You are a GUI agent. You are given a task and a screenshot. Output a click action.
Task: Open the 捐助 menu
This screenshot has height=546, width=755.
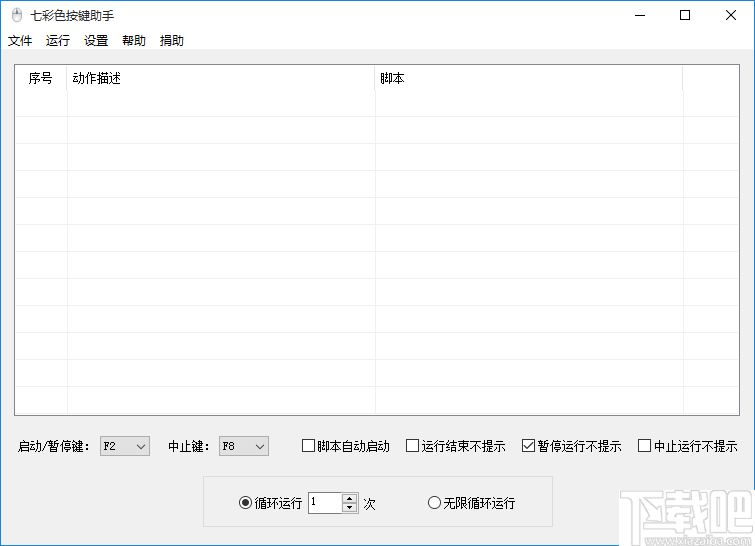click(x=172, y=40)
